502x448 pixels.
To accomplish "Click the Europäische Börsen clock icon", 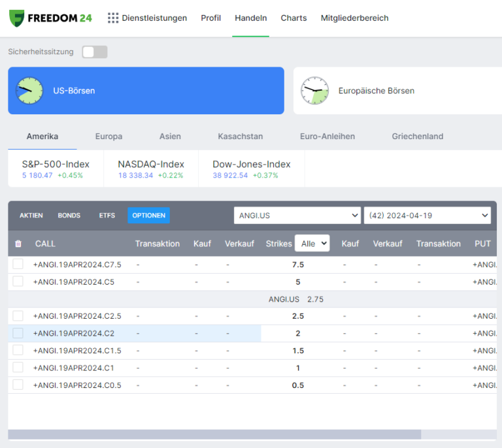I will (x=314, y=91).
